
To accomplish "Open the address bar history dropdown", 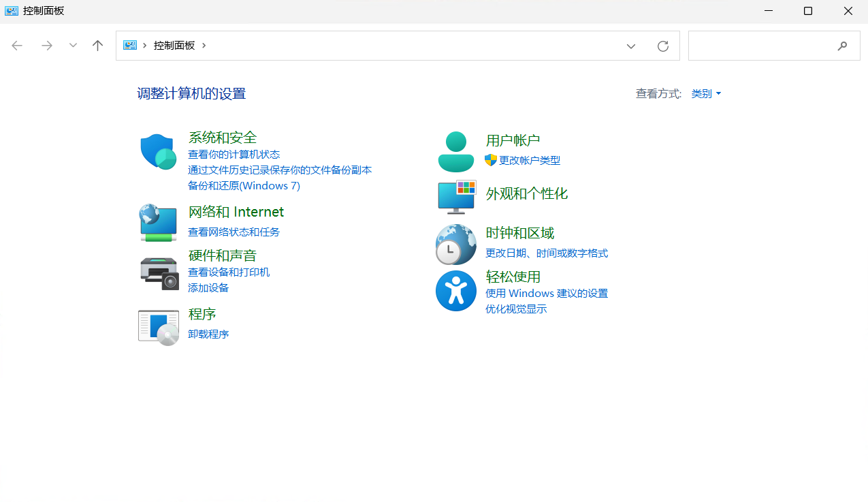I will click(x=630, y=46).
